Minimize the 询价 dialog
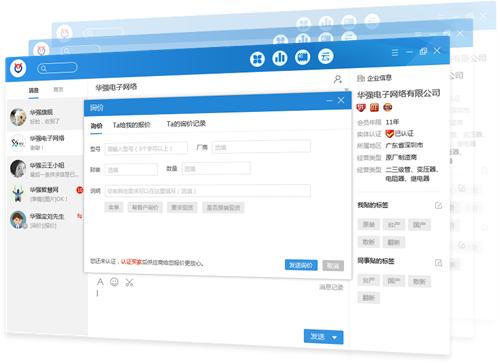The height and width of the screenshot is (364, 500). (329, 100)
